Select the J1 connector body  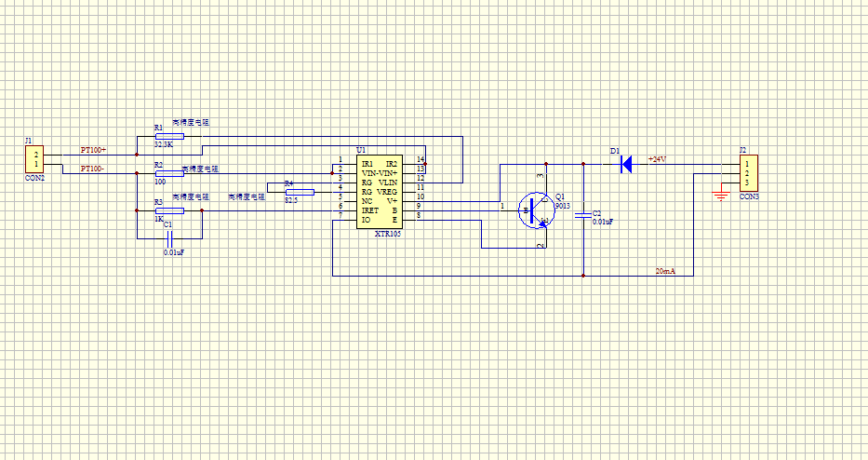click(34, 159)
